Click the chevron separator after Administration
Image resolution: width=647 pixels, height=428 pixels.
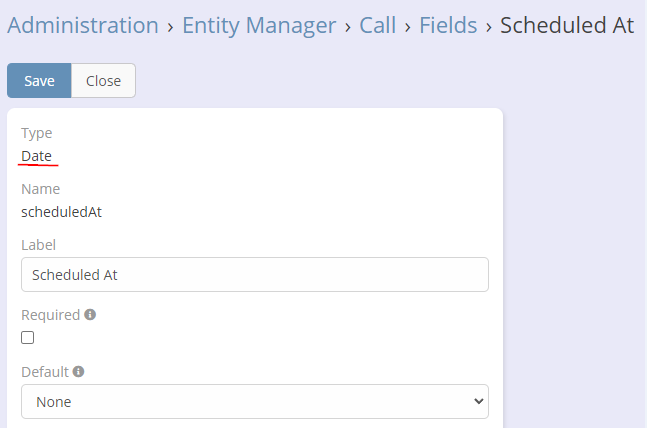click(x=170, y=26)
